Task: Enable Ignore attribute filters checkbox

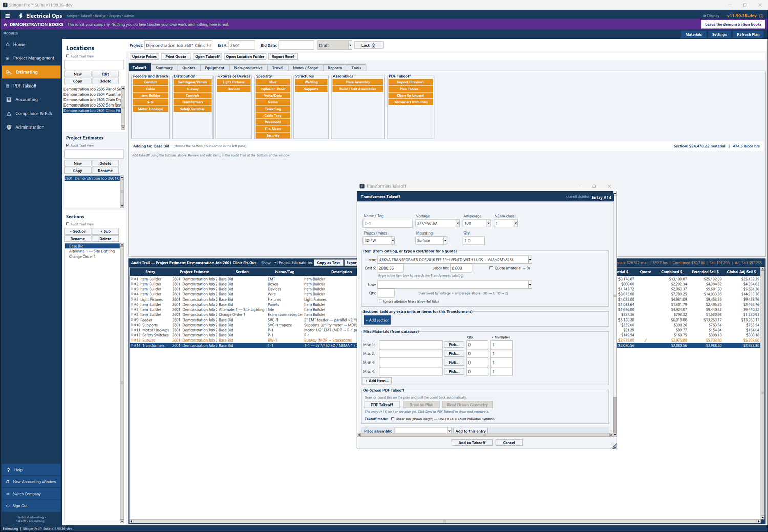Action: click(x=380, y=301)
